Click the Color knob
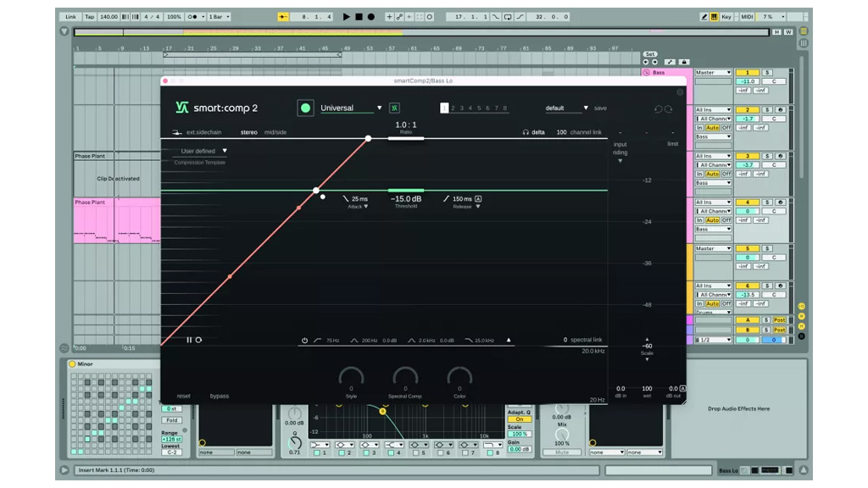The height and width of the screenshot is (488, 868). 459,378
